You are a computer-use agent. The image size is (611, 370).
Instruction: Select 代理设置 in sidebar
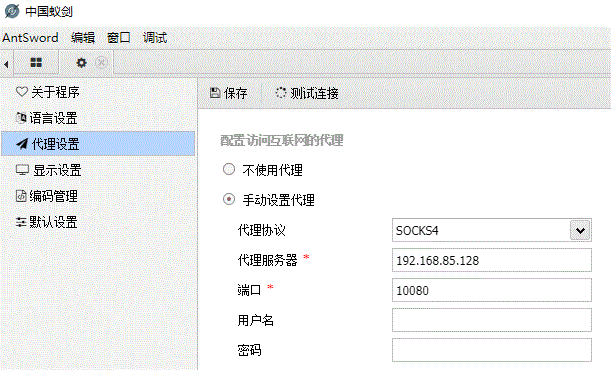(x=98, y=144)
